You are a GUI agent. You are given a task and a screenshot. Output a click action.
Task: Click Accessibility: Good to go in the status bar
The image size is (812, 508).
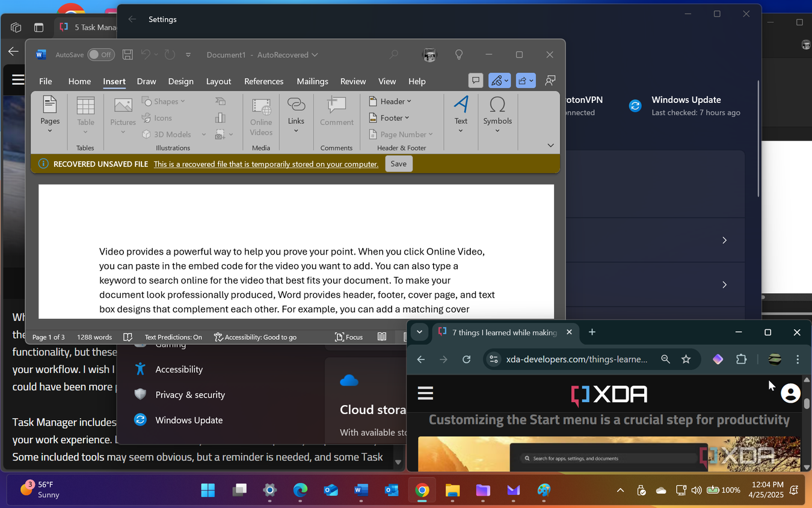coord(255,337)
